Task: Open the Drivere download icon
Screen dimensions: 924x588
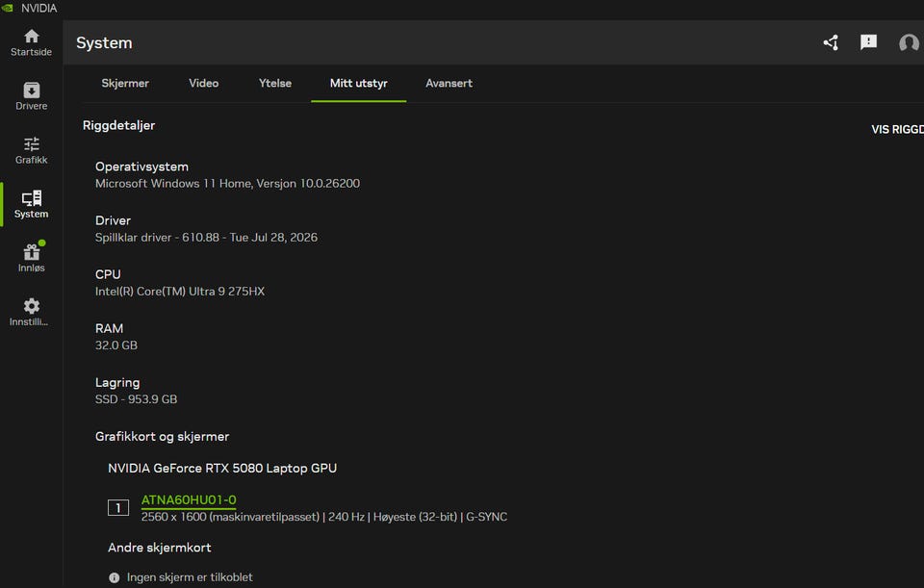Action: [31, 90]
